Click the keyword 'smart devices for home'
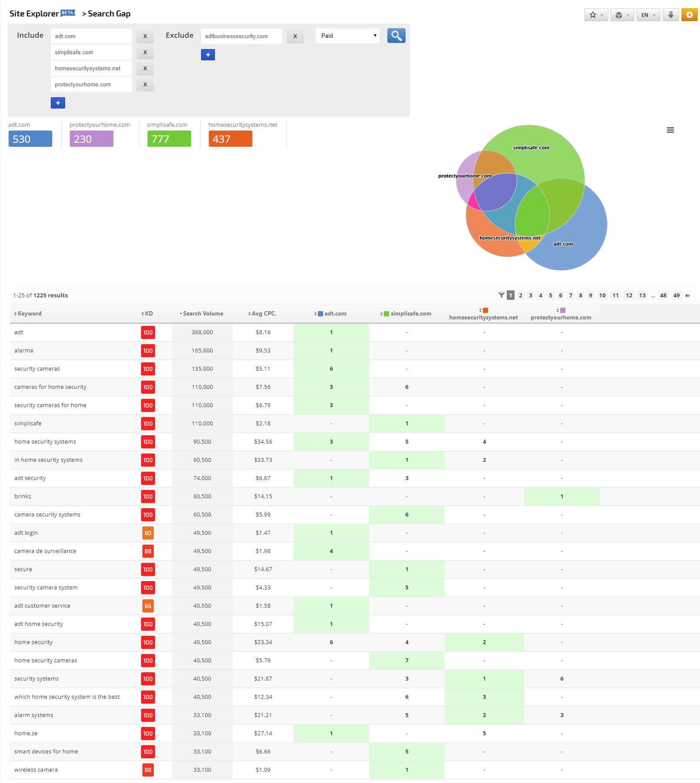 pyautogui.click(x=46, y=752)
